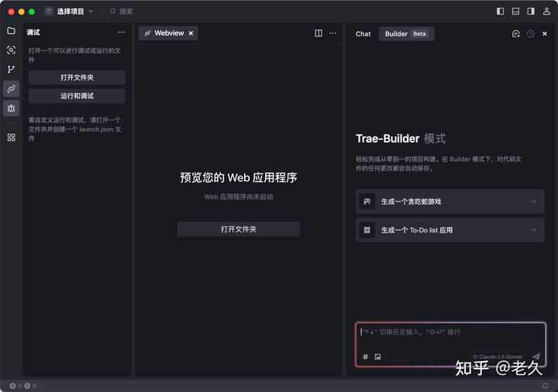Expand the 选择项目 project dropdown

70,12
